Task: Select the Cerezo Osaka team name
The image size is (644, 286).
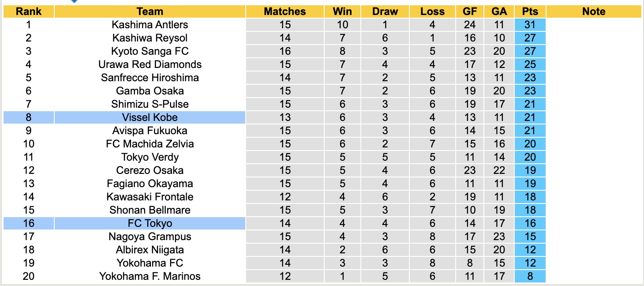Action: tap(150, 170)
